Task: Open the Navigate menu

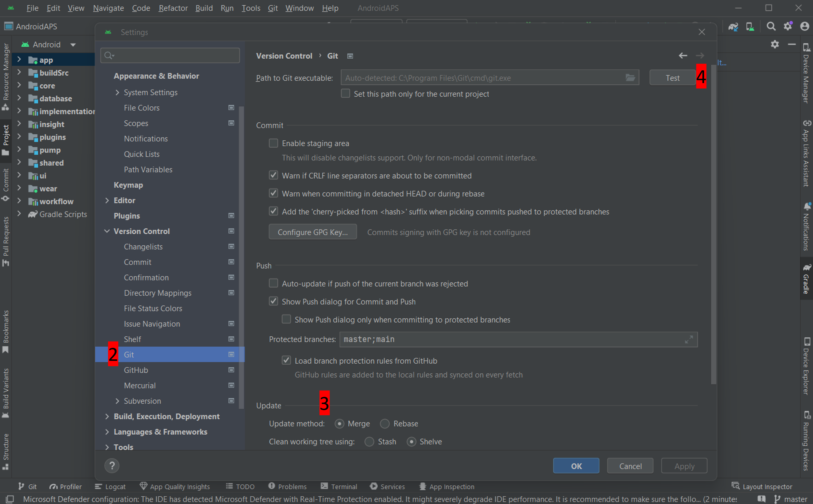Action: pos(108,8)
